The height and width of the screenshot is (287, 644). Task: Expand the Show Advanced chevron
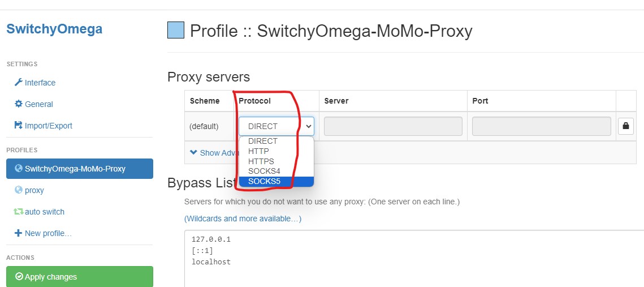(x=193, y=152)
